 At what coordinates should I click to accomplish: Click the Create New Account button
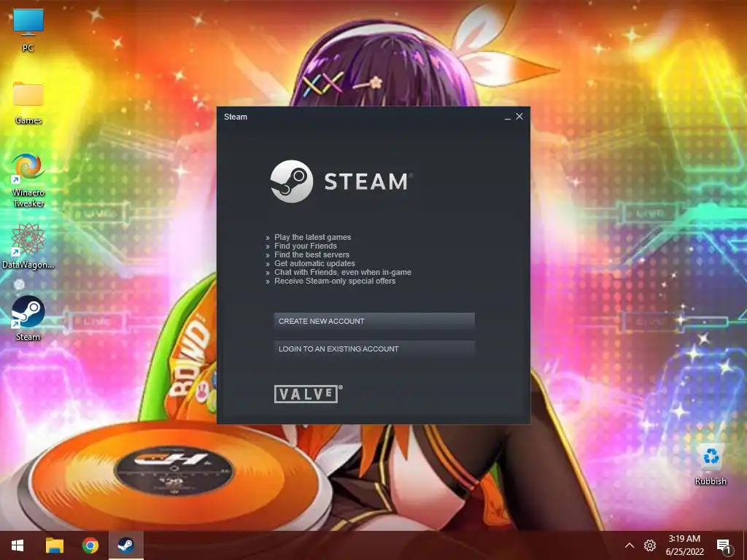[374, 321]
